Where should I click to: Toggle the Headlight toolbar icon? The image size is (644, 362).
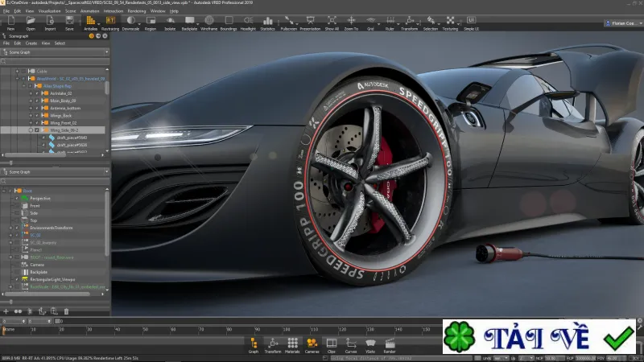248,23
